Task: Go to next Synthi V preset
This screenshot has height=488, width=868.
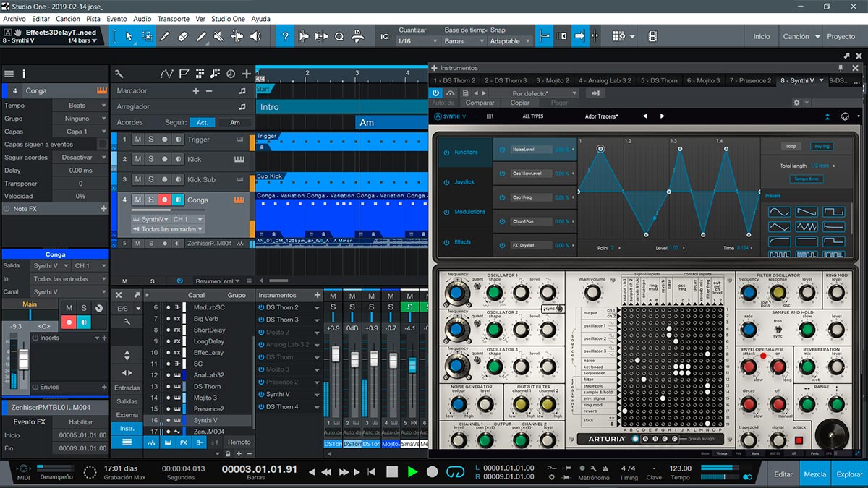Action: pos(662,116)
